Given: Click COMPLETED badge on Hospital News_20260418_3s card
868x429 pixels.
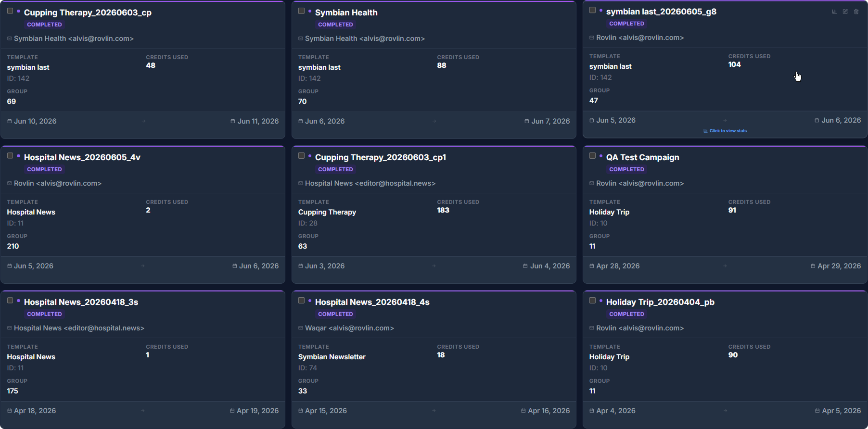Looking at the screenshot, I should [x=44, y=314].
